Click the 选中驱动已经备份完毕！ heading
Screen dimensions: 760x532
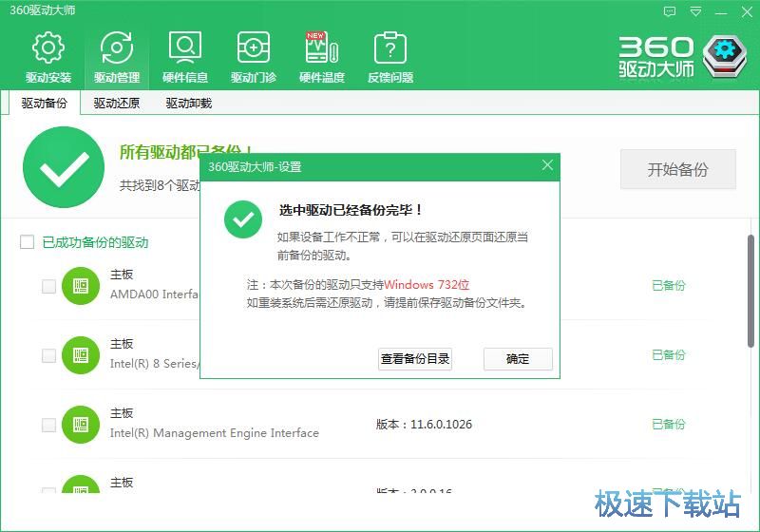[351, 210]
